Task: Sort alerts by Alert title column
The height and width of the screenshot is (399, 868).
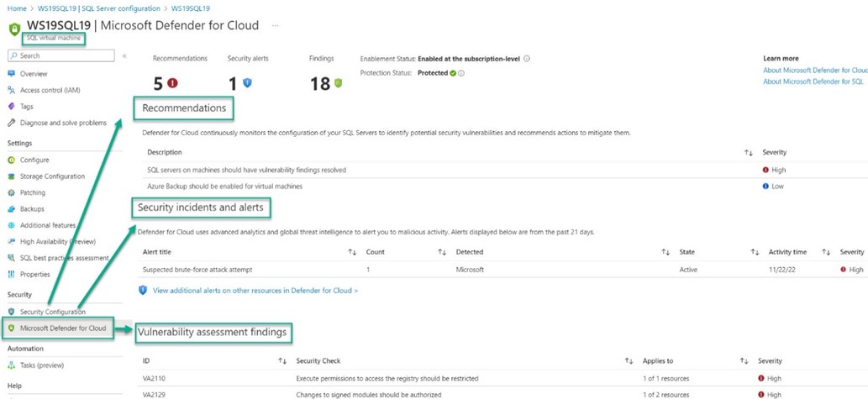Action: (x=352, y=252)
